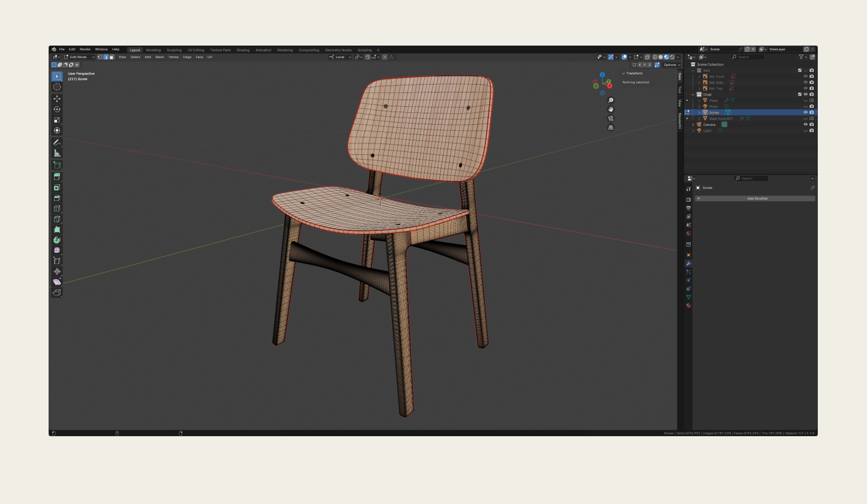Switch to wireframe viewport shading
Viewport: 867px width, 504px height.
655,57
